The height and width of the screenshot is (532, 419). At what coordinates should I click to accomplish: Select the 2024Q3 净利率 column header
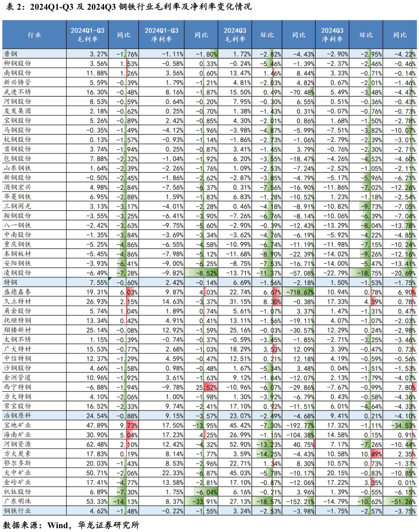coord(332,35)
